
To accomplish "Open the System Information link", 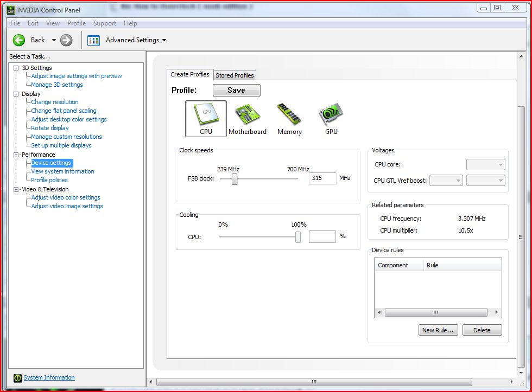I will [49, 377].
